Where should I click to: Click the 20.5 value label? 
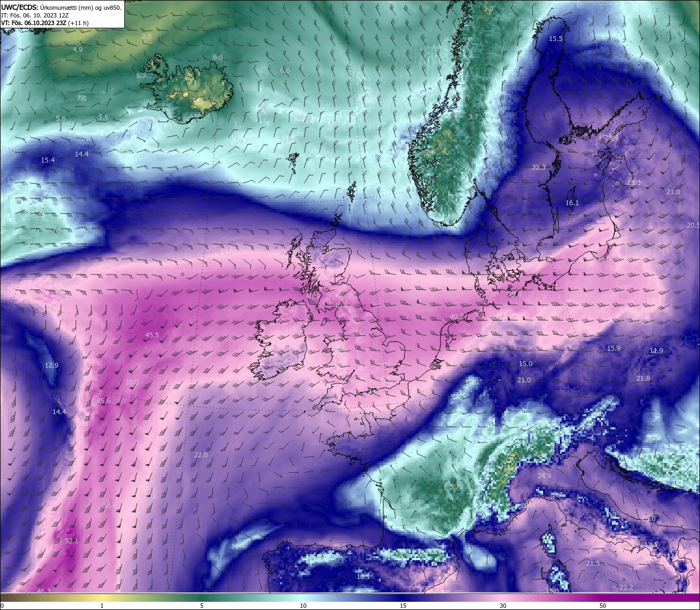point(693,225)
